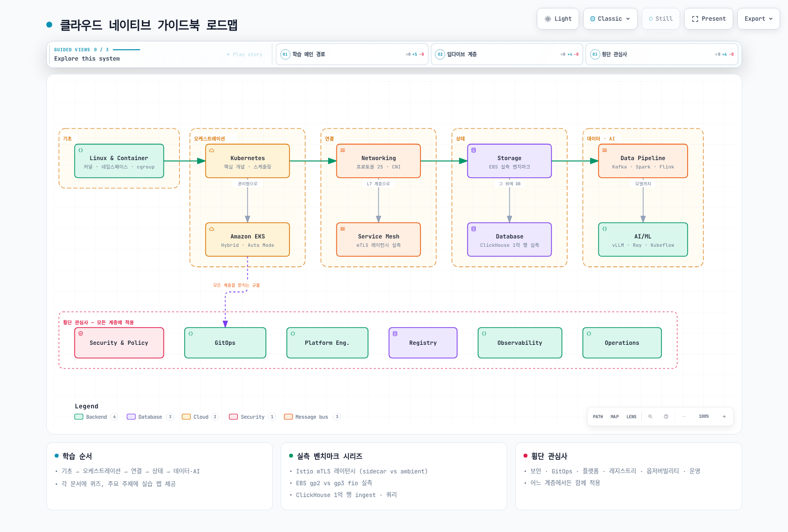
Task: Click the sun icon in Light button
Action: coord(548,19)
